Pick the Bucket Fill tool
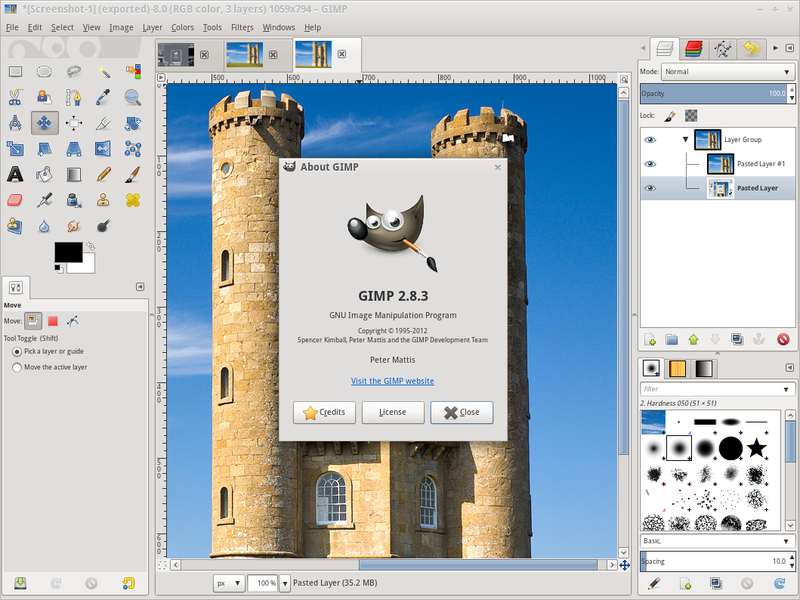Viewport: 800px width, 600px height. click(44, 174)
